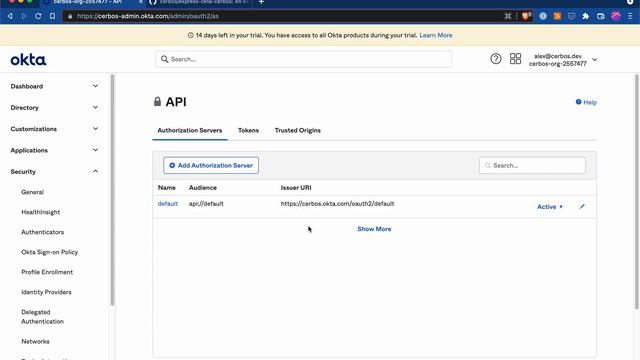
Task: Click the issuer URI https://cerbos.okta.com/oauth2/default
Action: coord(338,203)
